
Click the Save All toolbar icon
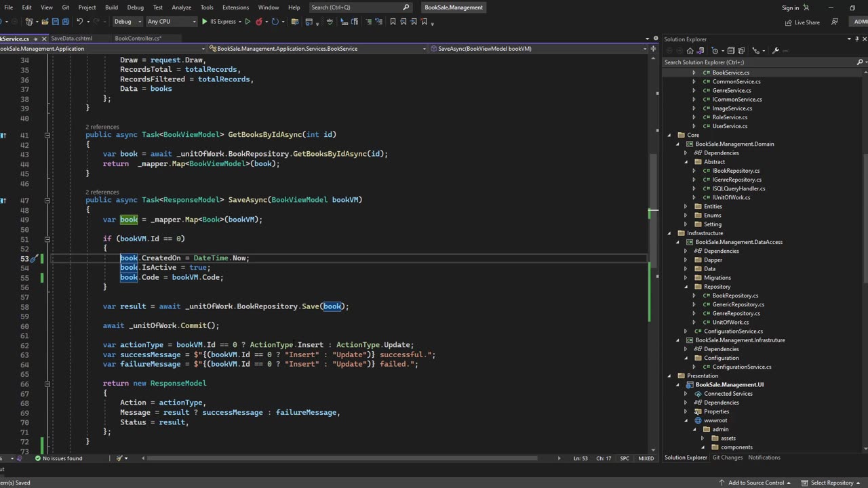pyautogui.click(x=66, y=22)
